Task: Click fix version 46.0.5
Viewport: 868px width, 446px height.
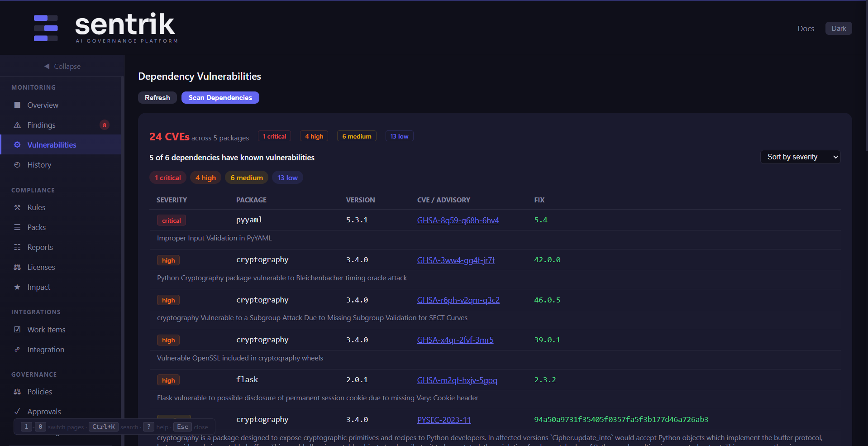Action: [x=547, y=300]
